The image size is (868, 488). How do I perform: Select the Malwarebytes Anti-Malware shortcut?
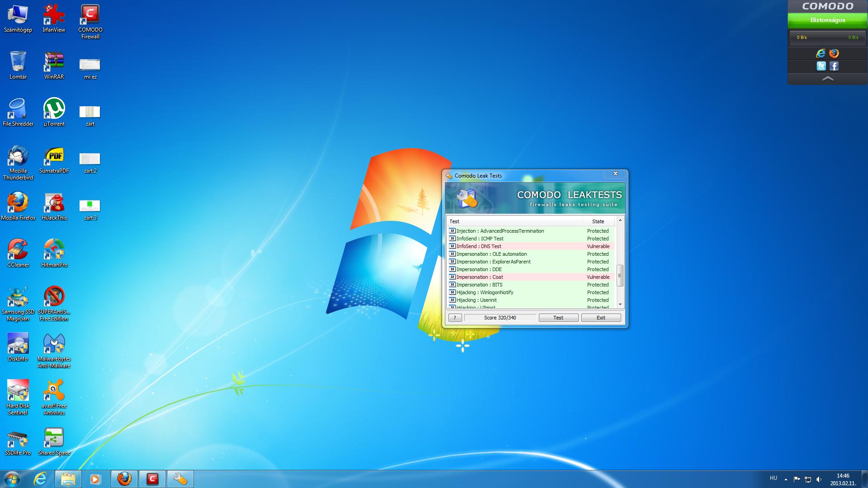click(x=54, y=351)
